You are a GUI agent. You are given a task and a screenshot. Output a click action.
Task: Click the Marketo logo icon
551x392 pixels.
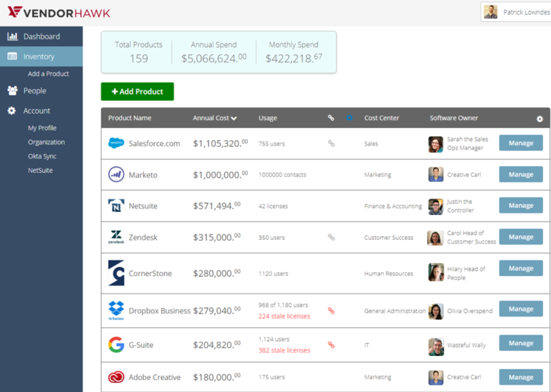tap(116, 175)
